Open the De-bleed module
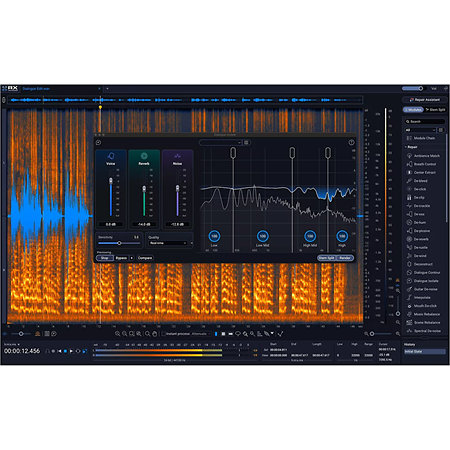450x450 pixels. [x=417, y=181]
